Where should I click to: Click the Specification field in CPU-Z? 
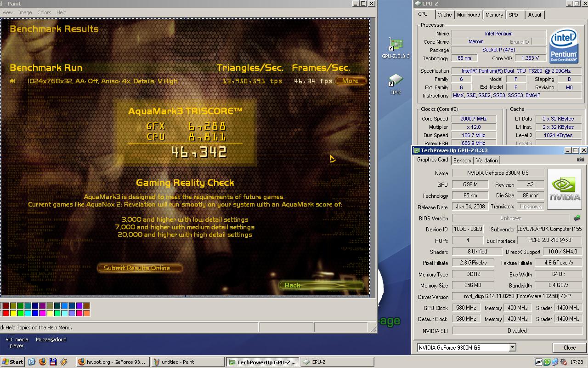[516, 71]
